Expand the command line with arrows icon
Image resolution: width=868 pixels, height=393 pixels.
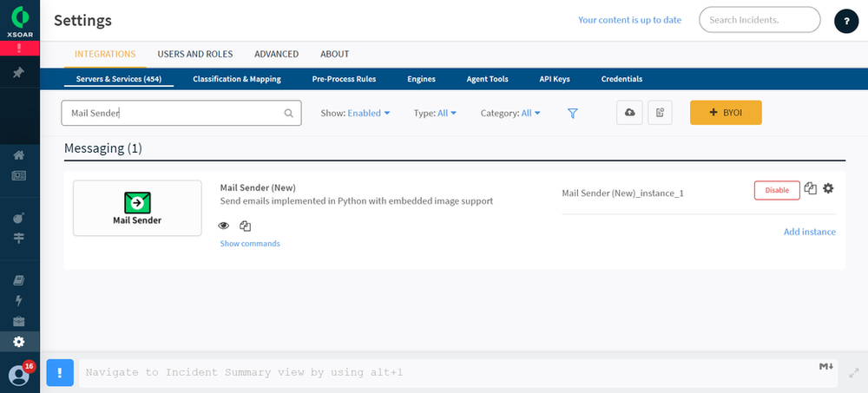[853, 374]
